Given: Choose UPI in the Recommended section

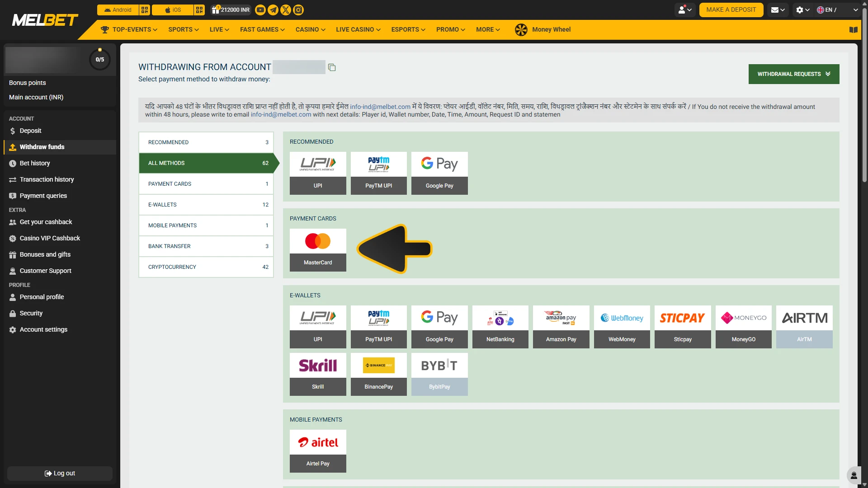Looking at the screenshot, I should (x=318, y=173).
